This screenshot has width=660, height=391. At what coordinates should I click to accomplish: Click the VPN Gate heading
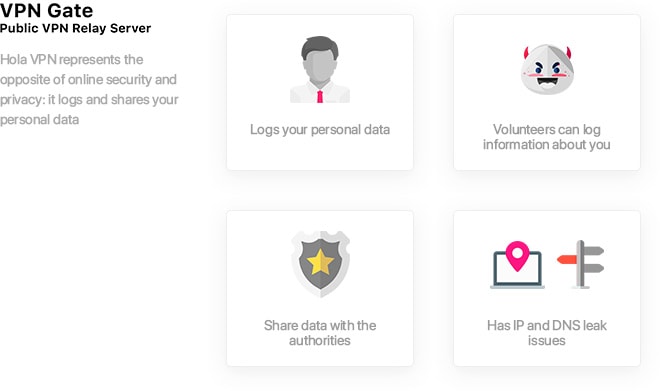[x=46, y=10]
